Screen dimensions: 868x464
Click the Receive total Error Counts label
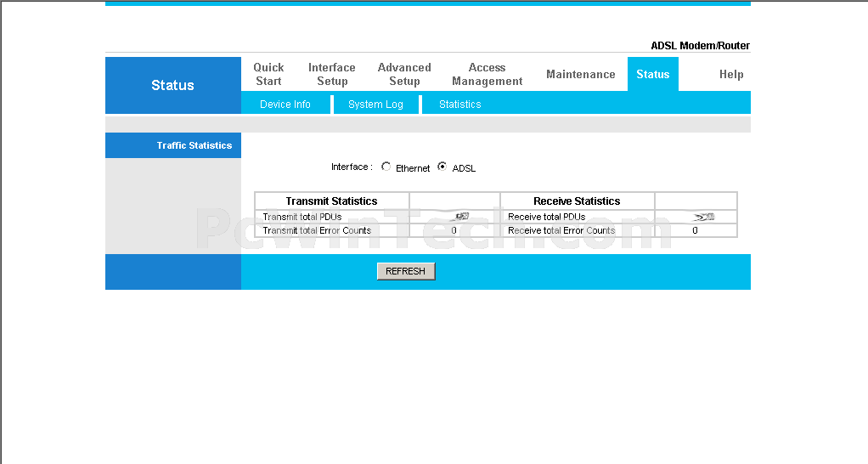pos(561,230)
